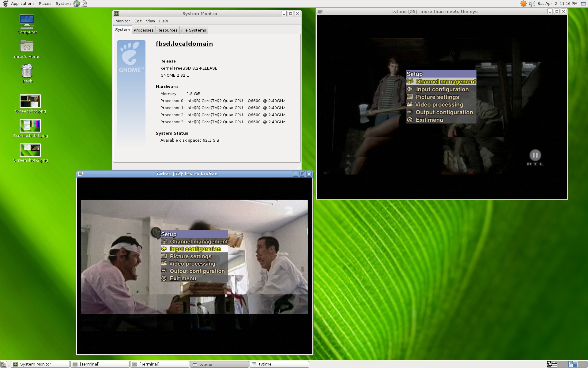Open Edit menu in System Monitor
588x368 pixels.
click(x=138, y=21)
